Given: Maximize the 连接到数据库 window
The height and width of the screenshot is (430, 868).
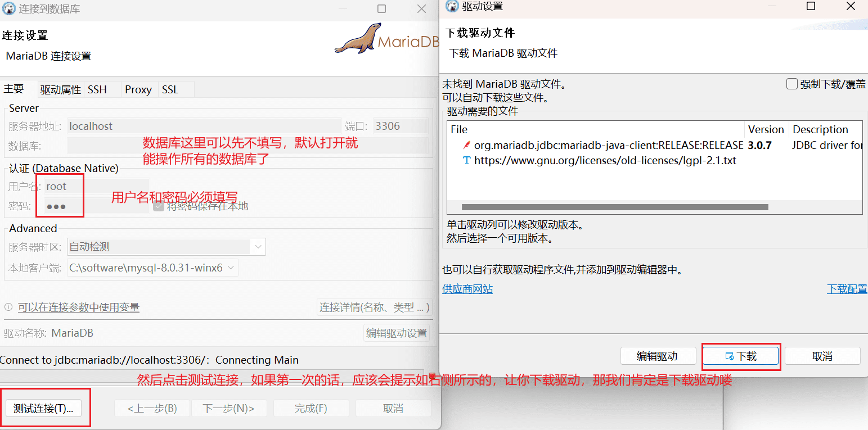Looking at the screenshot, I should pyautogui.click(x=382, y=8).
